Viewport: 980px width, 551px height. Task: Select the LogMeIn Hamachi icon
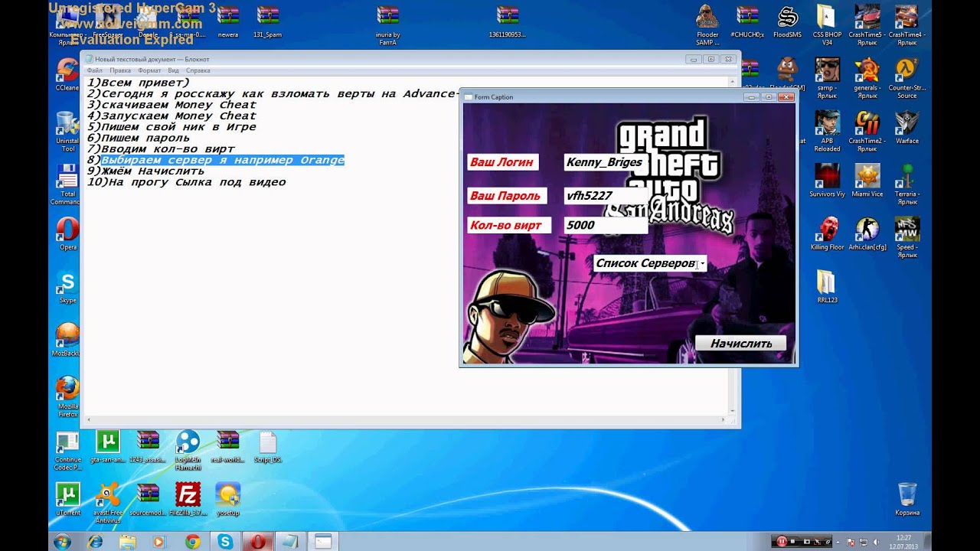[188, 452]
